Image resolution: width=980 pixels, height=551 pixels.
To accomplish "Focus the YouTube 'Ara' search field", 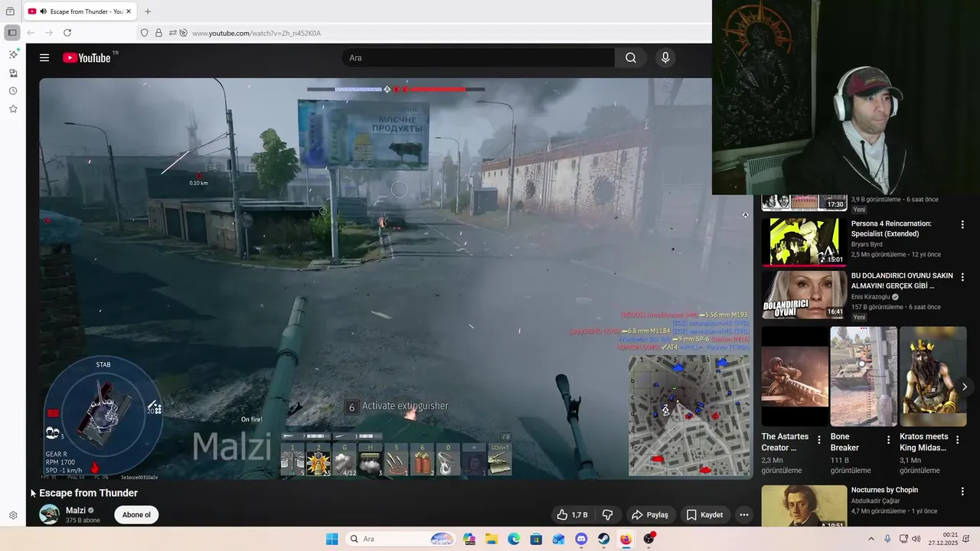I will pos(478,57).
